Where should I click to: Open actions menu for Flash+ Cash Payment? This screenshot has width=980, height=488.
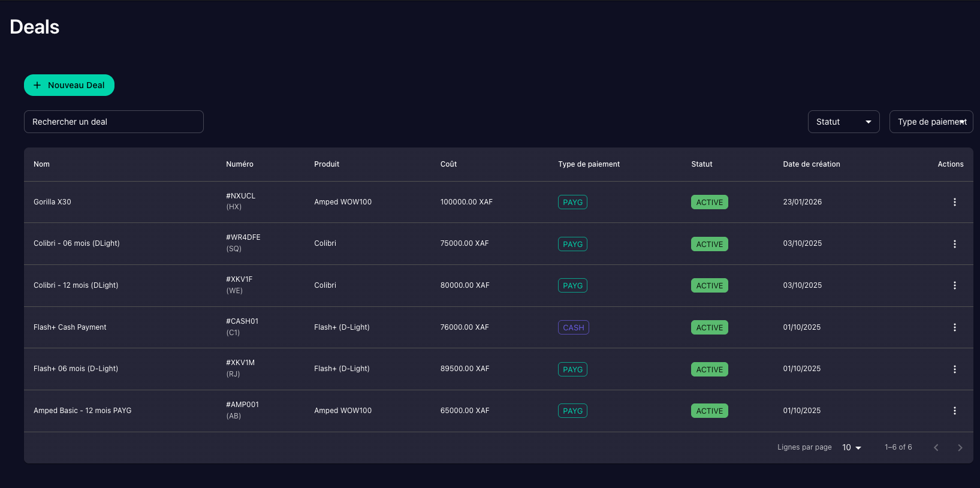[954, 327]
